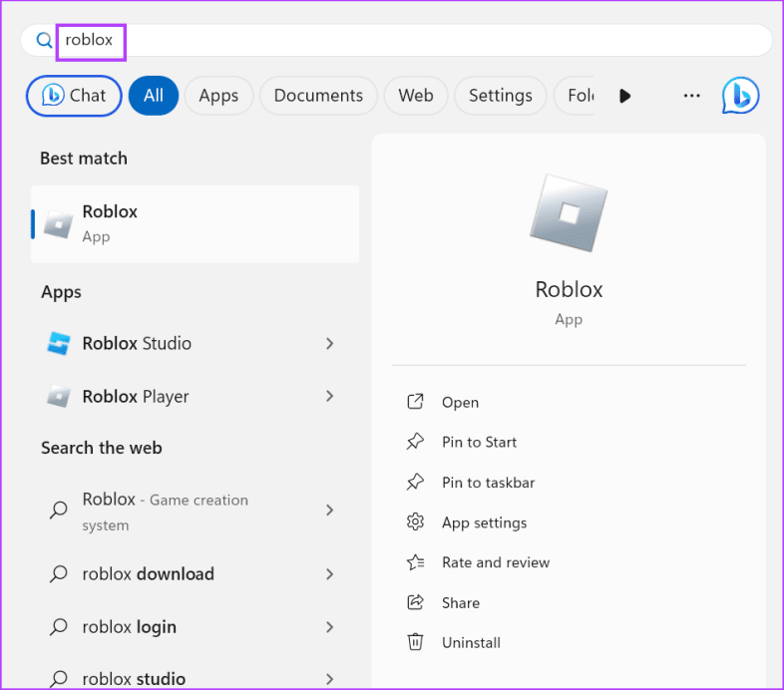Click the Roblox Player app icon
784x690 pixels.
pyautogui.click(x=59, y=397)
